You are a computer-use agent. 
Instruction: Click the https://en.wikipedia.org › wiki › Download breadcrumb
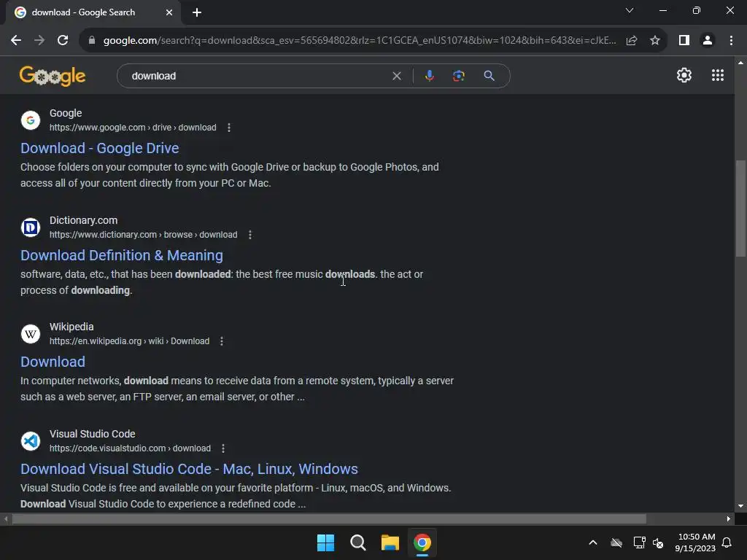(x=130, y=341)
